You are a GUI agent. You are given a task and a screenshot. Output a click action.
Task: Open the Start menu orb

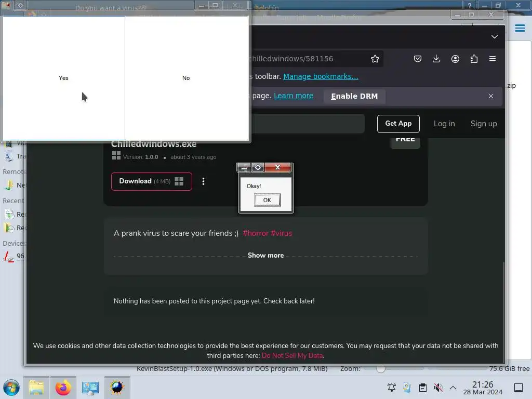pyautogui.click(x=11, y=388)
